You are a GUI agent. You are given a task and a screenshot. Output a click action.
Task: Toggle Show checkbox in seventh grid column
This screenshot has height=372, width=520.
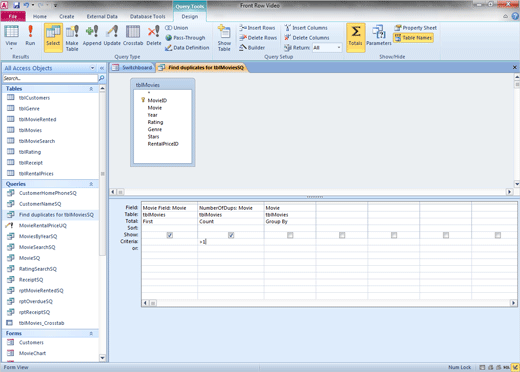tap(498, 235)
